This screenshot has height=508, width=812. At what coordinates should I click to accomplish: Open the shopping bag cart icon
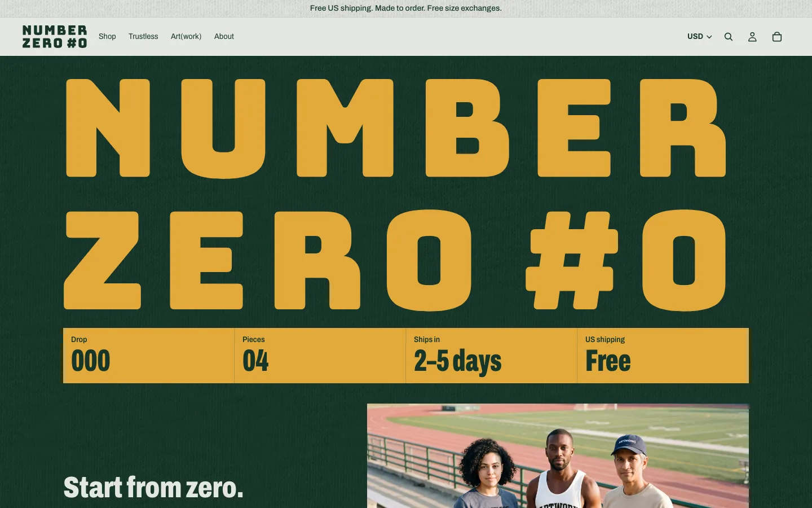[x=777, y=37]
